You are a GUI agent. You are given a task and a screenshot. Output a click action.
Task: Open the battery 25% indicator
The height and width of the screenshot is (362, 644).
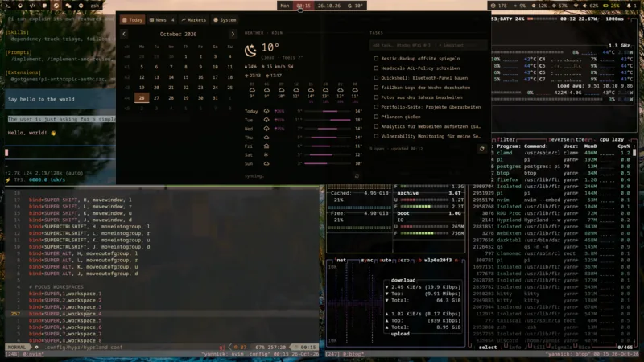[x=611, y=6]
